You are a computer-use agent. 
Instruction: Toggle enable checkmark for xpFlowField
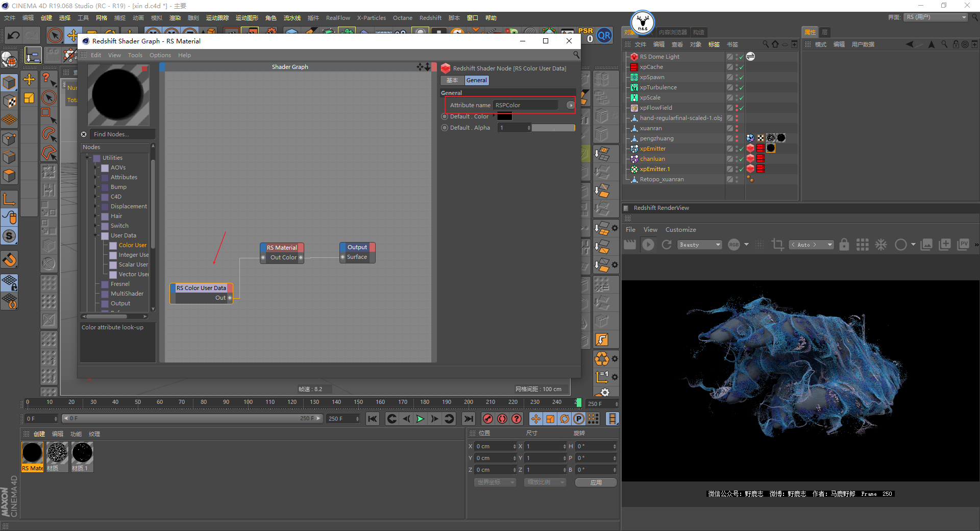[x=742, y=108]
